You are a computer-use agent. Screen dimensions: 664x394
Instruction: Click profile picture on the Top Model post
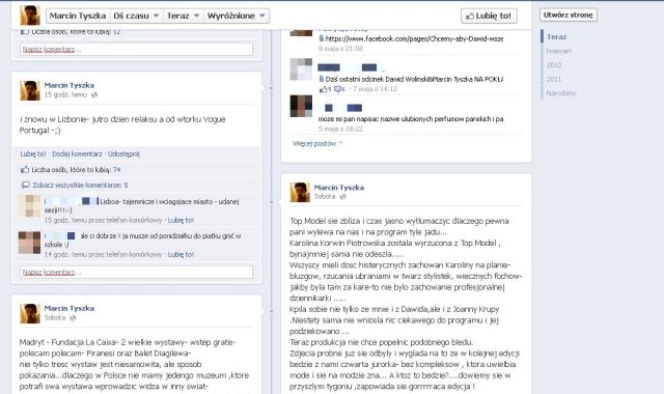(300, 192)
